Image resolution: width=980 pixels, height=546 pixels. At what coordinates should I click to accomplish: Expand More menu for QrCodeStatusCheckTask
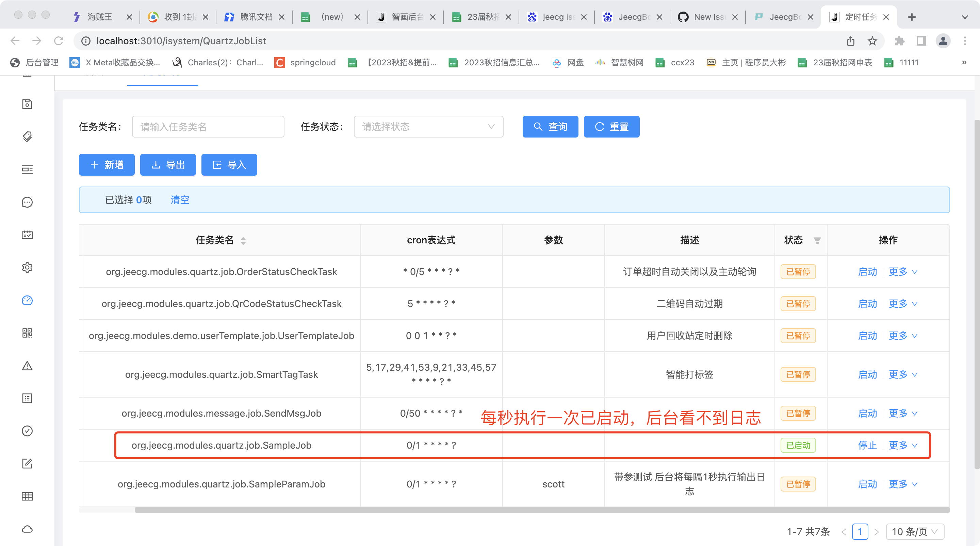coord(903,304)
